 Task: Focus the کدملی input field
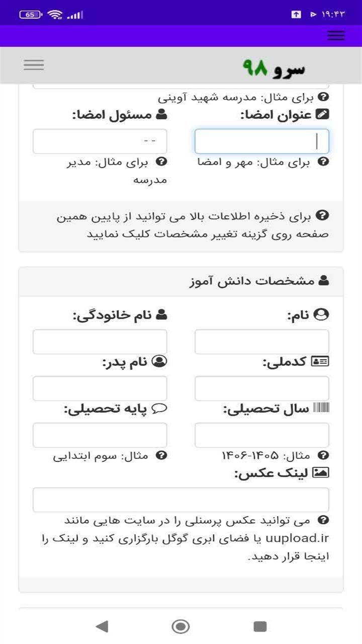(x=261, y=388)
